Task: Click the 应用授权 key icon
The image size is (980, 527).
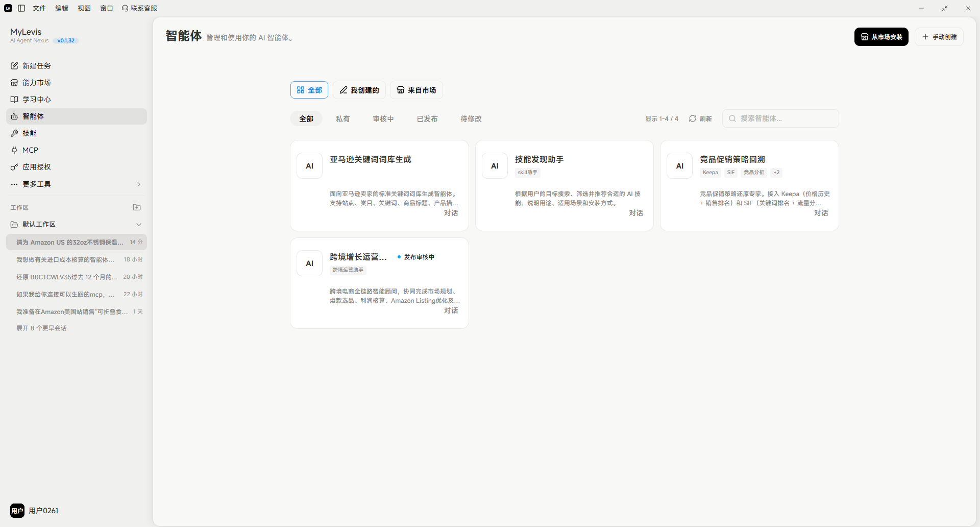Action: pos(14,167)
